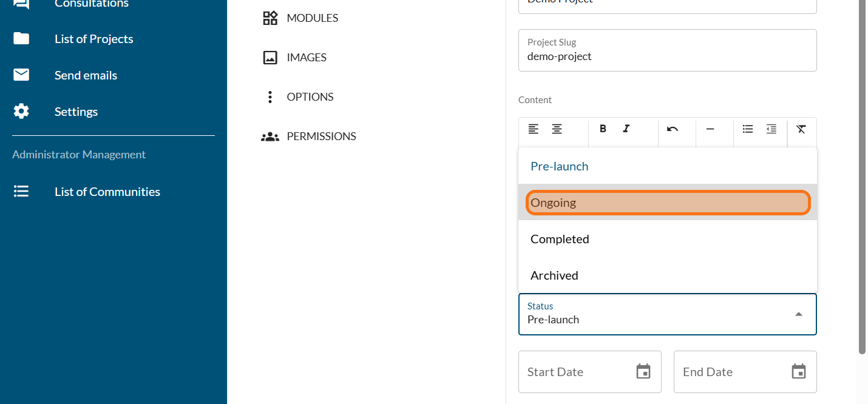
Task: Toggle bold formatting in editor
Action: 603,129
